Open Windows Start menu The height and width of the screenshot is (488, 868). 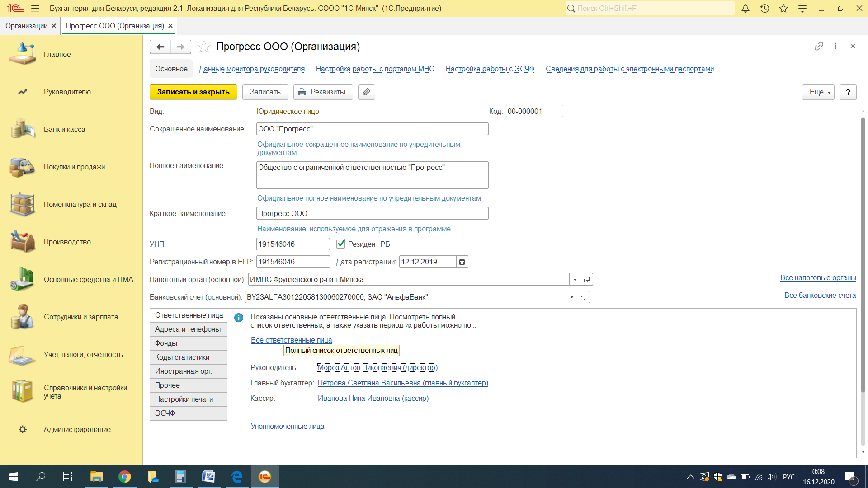click(14, 477)
